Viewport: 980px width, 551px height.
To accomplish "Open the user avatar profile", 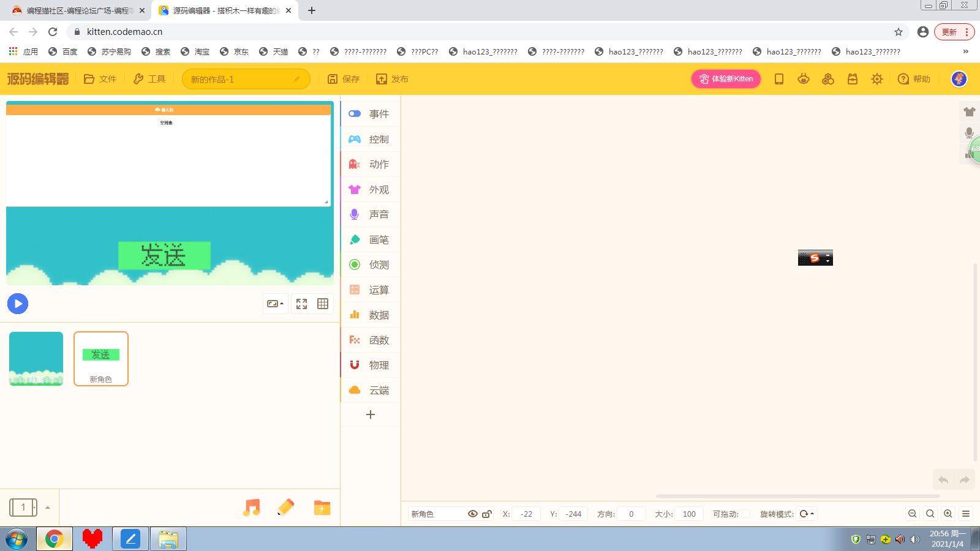I will (959, 79).
